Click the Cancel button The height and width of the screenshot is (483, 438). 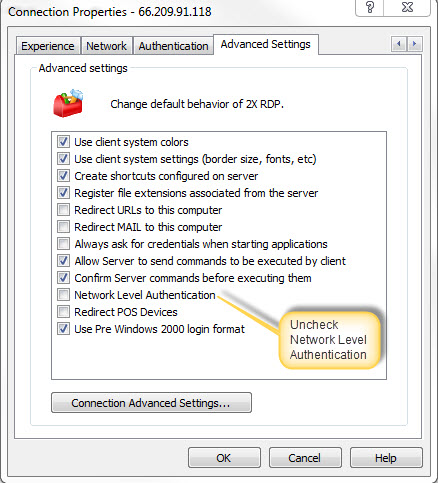[x=305, y=458]
